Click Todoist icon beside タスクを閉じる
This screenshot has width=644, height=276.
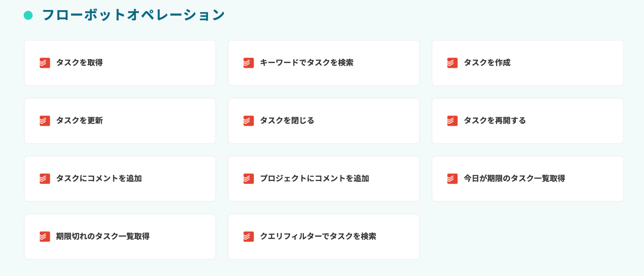248,121
